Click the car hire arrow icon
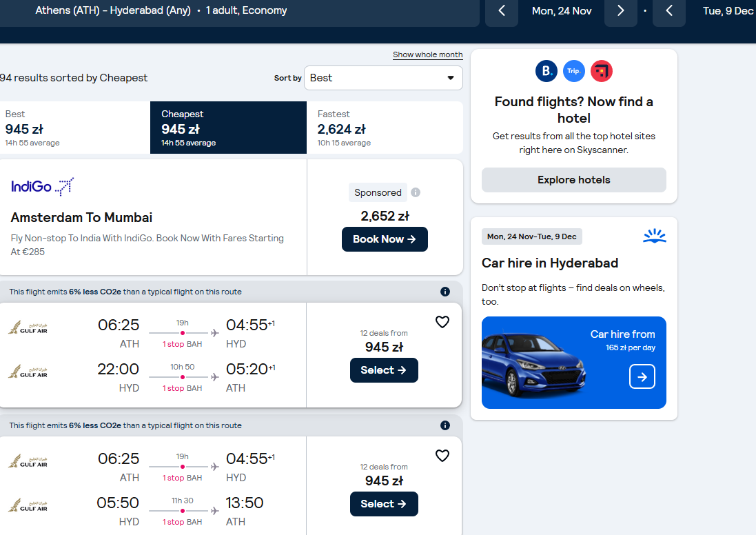This screenshot has width=756, height=535. (x=642, y=376)
